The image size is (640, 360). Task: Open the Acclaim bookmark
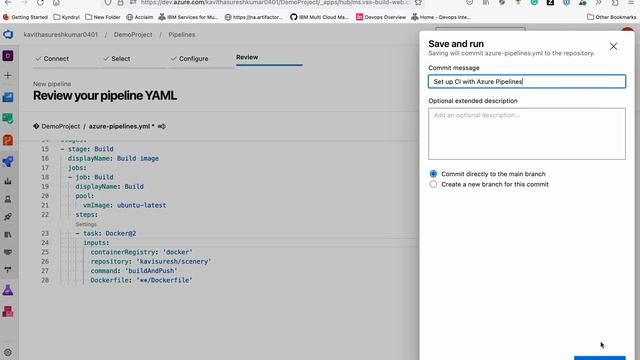coord(140,17)
